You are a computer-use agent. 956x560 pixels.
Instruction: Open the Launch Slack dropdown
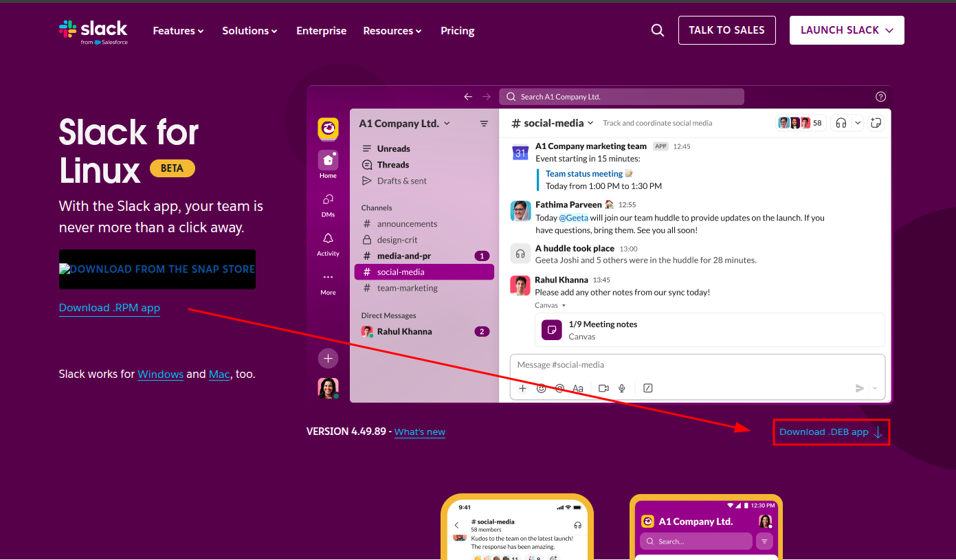click(847, 30)
